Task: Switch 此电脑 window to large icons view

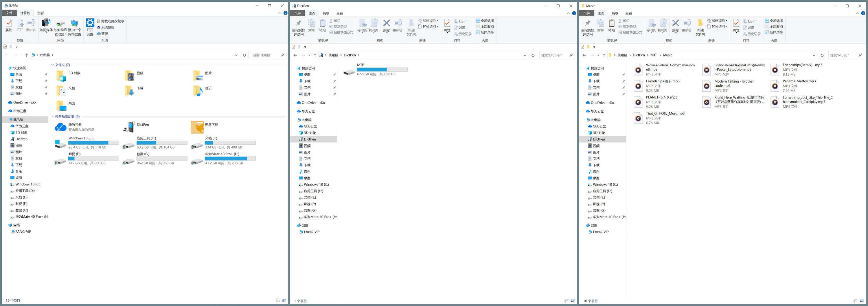Action: pos(284,300)
